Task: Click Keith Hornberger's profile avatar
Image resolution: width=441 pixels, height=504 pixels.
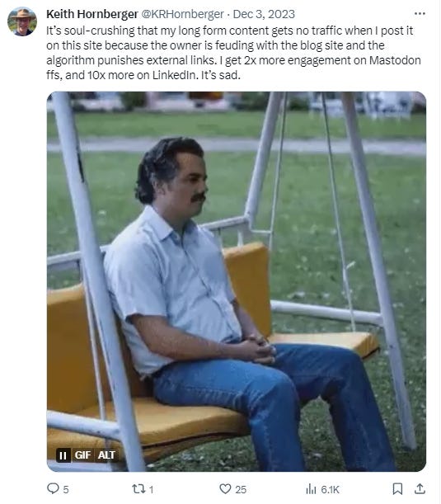Action: [22, 21]
